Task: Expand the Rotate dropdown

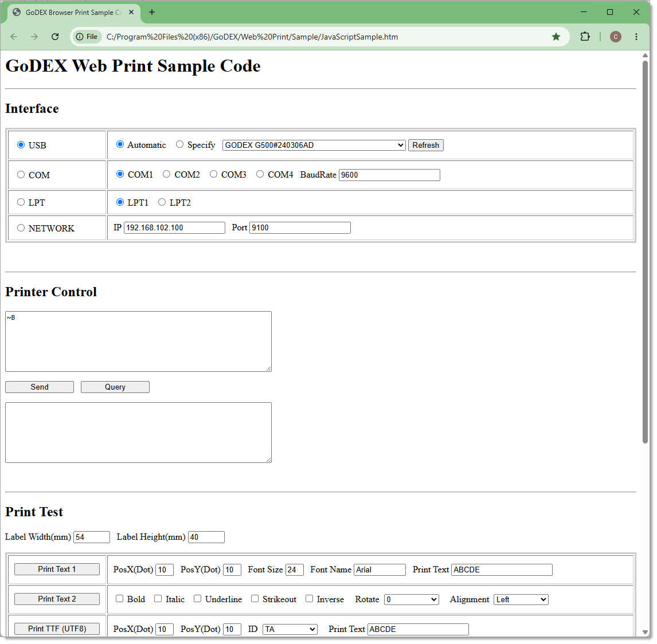Action: [x=412, y=600]
